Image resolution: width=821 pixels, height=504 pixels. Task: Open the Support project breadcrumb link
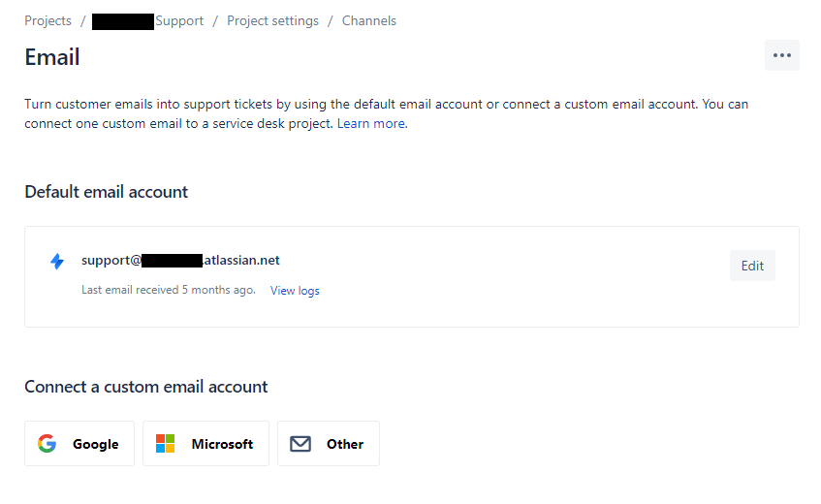click(x=147, y=21)
